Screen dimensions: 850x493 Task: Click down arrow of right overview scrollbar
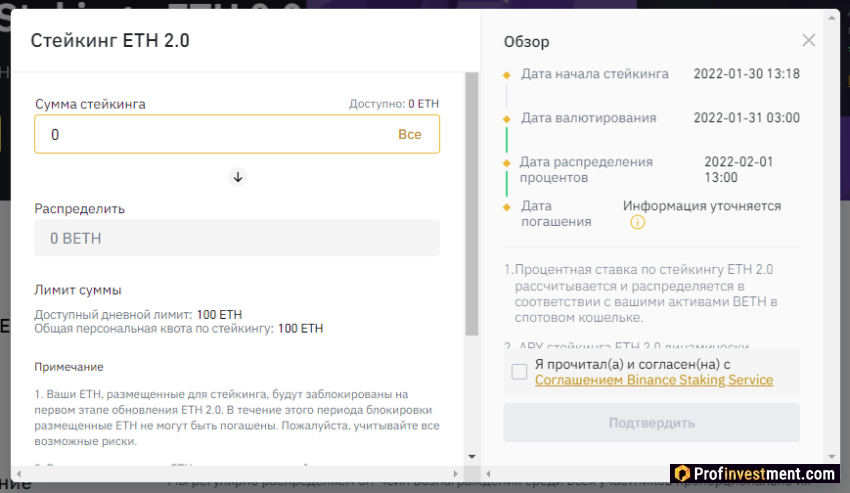point(832,457)
